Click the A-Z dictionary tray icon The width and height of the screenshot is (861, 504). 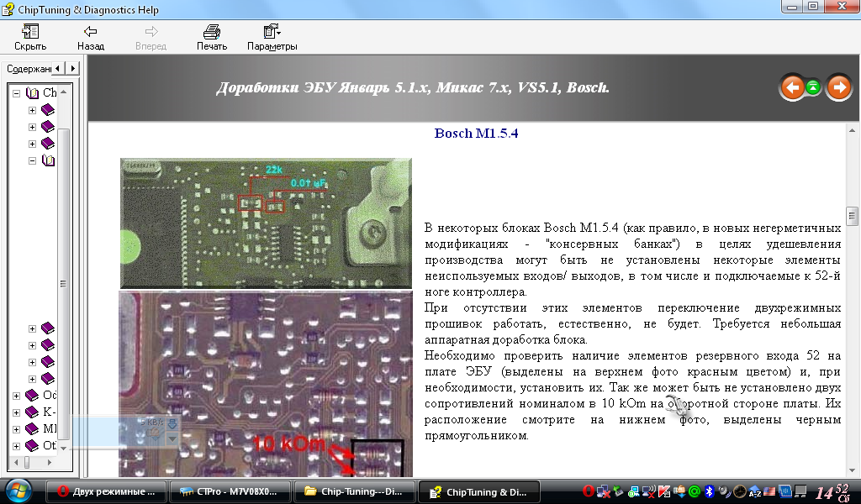[755, 491]
